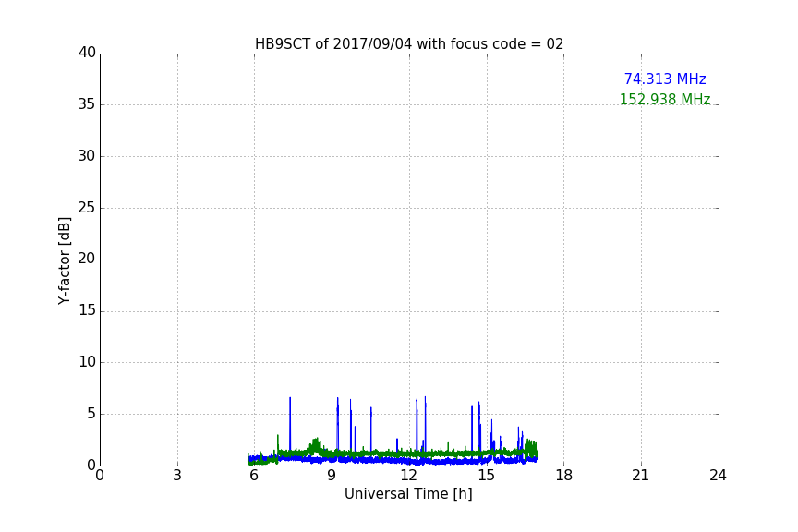Click x-axis tick label 6
Viewport: 798px width, 532px height.
tap(254, 476)
